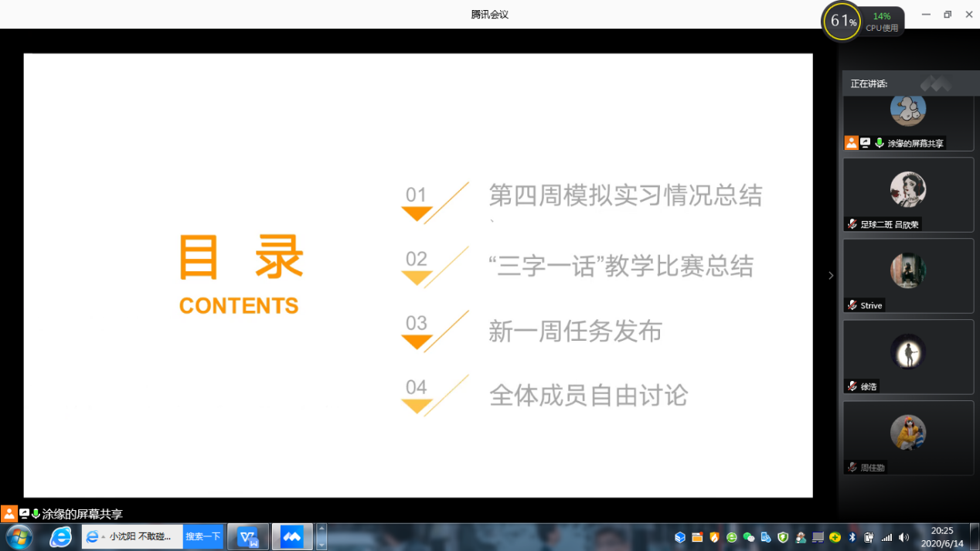This screenshot has width=980, height=551.
Task: Open Tencent Meeting from the taskbar
Action: click(291, 537)
